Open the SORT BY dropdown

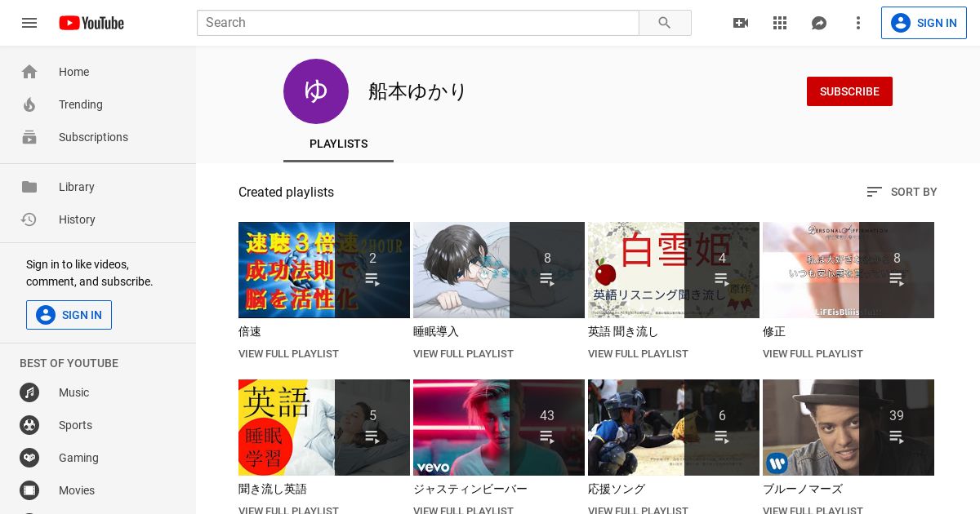click(x=902, y=192)
